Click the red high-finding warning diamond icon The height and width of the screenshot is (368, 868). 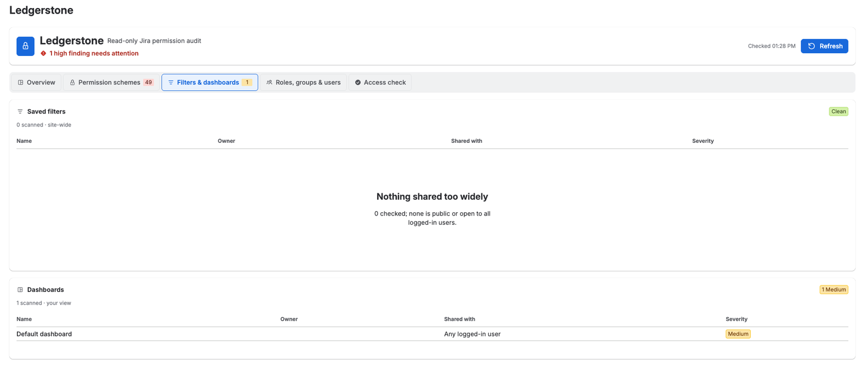click(x=43, y=53)
